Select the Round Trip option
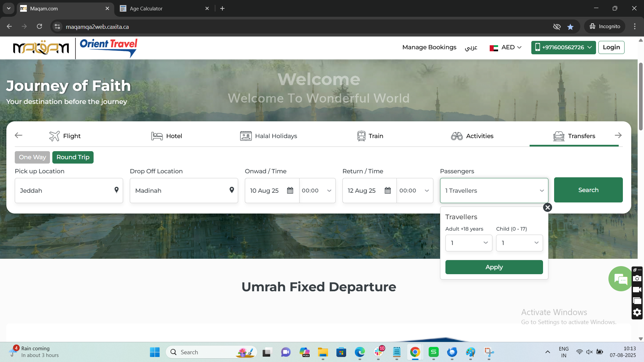The image size is (644, 362). click(x=73, y=157)
